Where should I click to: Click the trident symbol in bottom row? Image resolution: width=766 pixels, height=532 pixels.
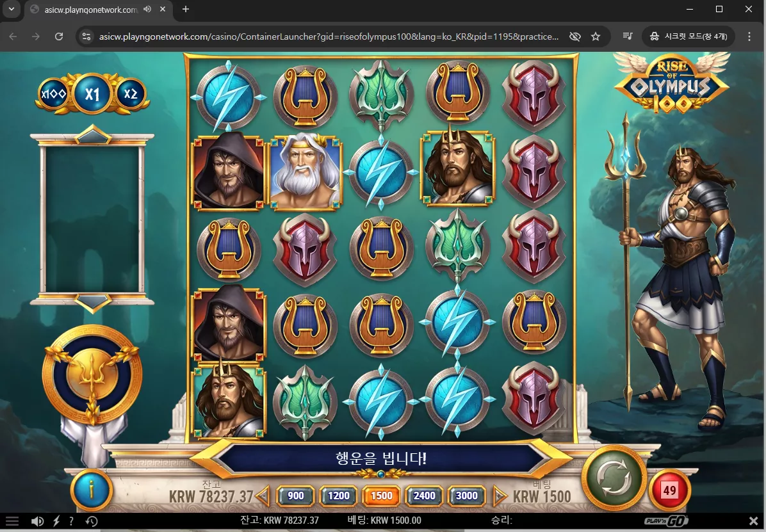coord(306,401)
